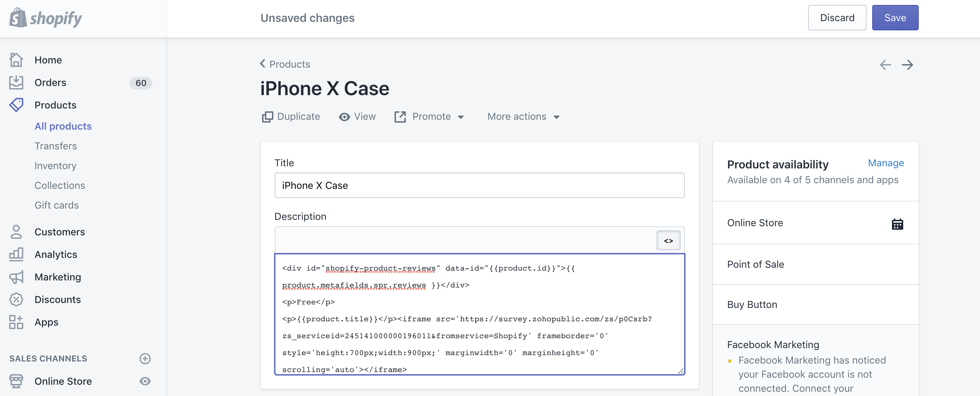980x396 pixels.
Task: Click the Save button
Action: pyautogui.click(x=895, y=17)
